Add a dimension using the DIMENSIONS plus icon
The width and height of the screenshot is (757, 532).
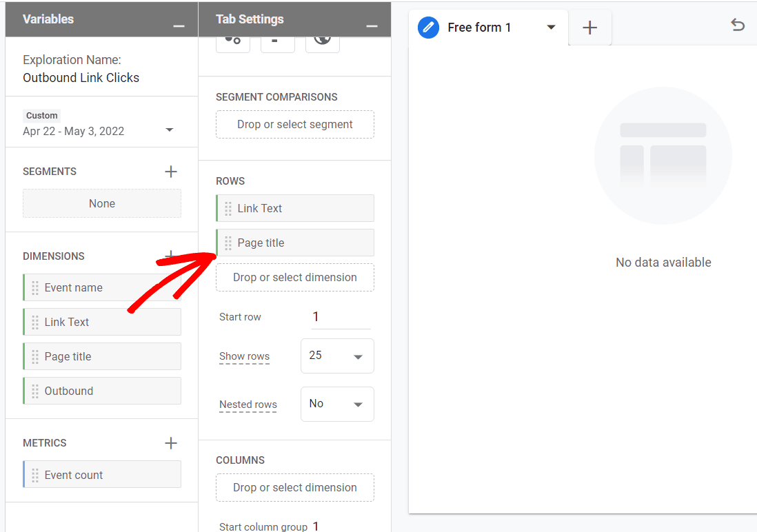[170, 256]
